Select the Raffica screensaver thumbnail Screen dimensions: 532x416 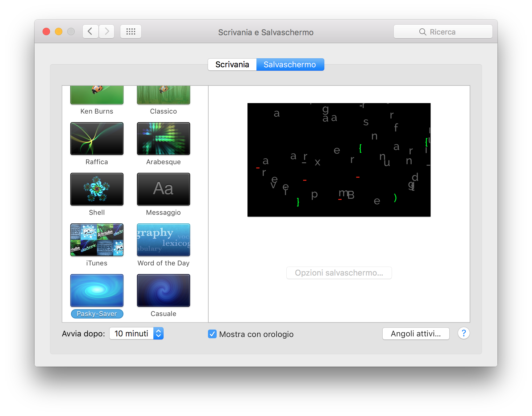97,139
